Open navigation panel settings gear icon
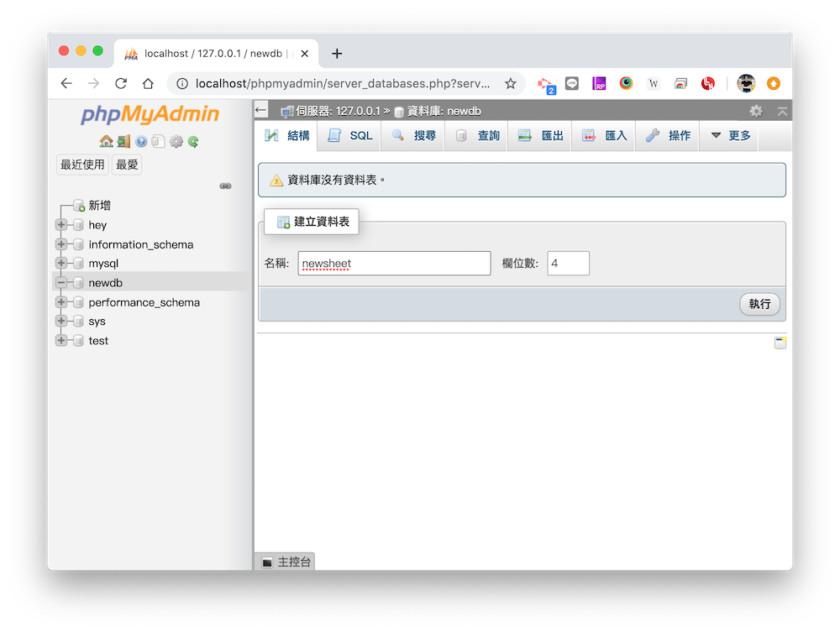 click(176, 141)
